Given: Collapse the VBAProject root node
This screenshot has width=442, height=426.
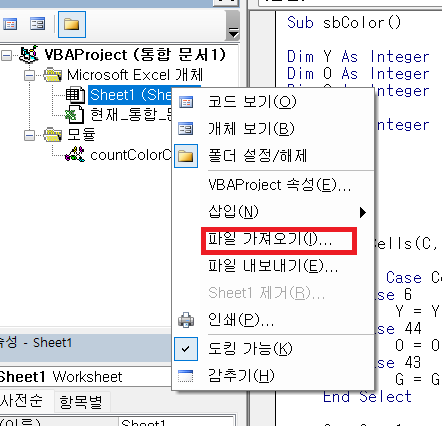Looking at the screenshot, I should (6, 55).
